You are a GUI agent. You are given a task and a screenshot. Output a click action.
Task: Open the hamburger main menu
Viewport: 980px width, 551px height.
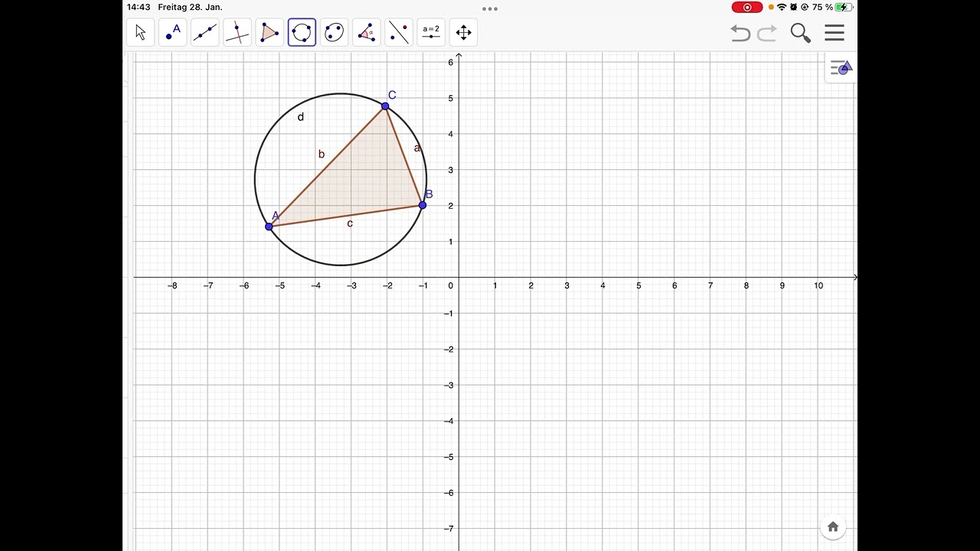[x=835, y=33]
